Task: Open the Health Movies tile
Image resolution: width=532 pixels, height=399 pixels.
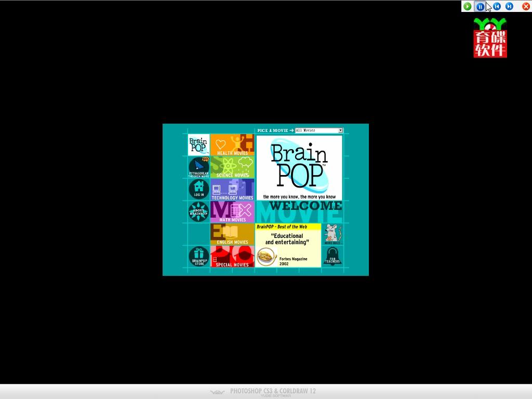Action: click(x=232, y=145)
